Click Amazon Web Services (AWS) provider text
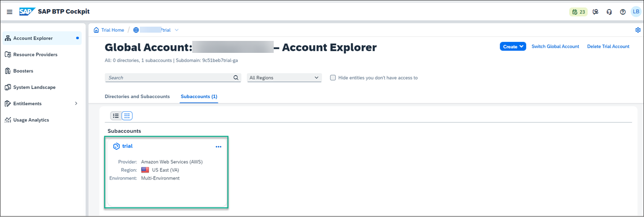 172,162
